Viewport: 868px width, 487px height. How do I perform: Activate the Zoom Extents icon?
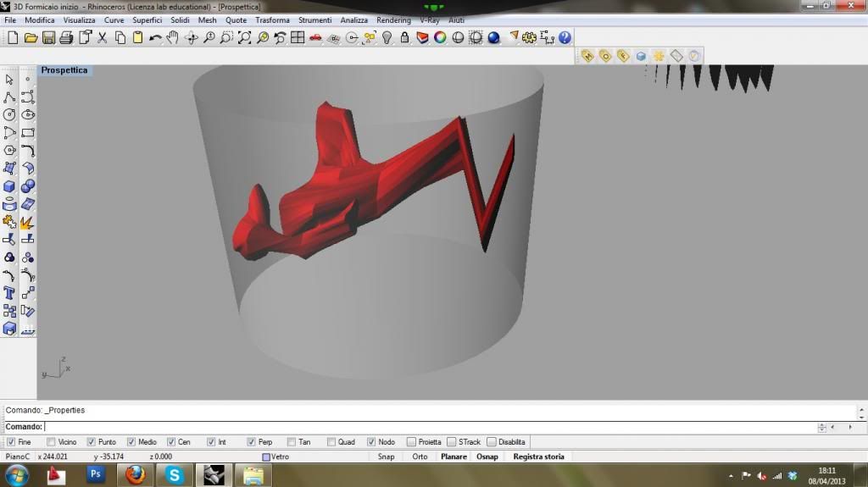coord(245,37)
